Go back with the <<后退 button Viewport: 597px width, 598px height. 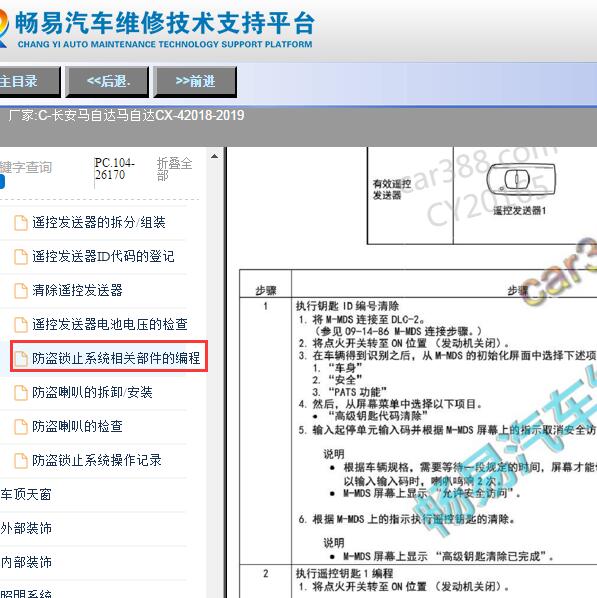(108, 81)
